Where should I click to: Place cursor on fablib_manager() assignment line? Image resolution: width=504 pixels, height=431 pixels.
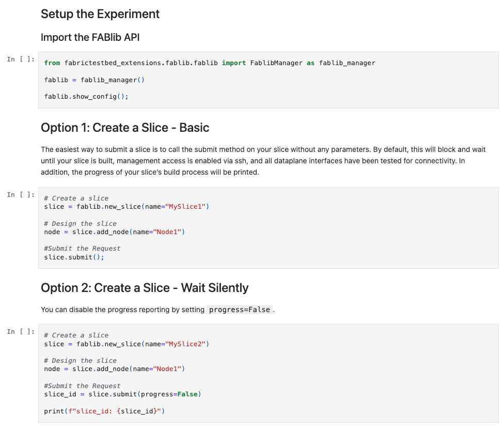pyautogui.click(x=94, y=80)
